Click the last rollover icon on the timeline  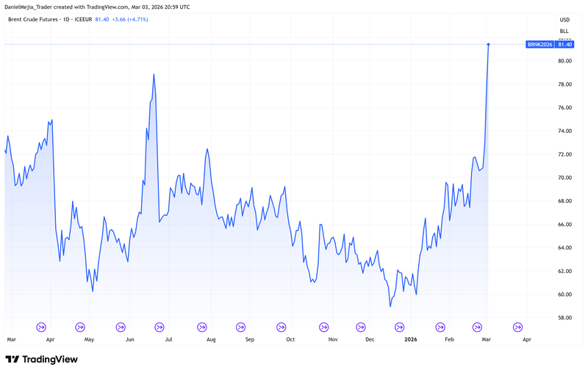(x=517, y=327)
